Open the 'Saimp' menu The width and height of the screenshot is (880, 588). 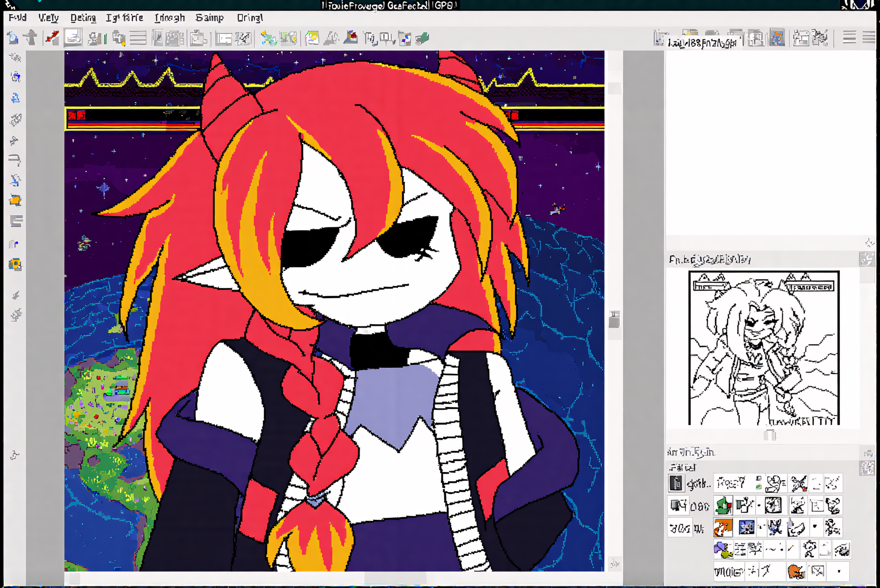(x=209, y=17)
